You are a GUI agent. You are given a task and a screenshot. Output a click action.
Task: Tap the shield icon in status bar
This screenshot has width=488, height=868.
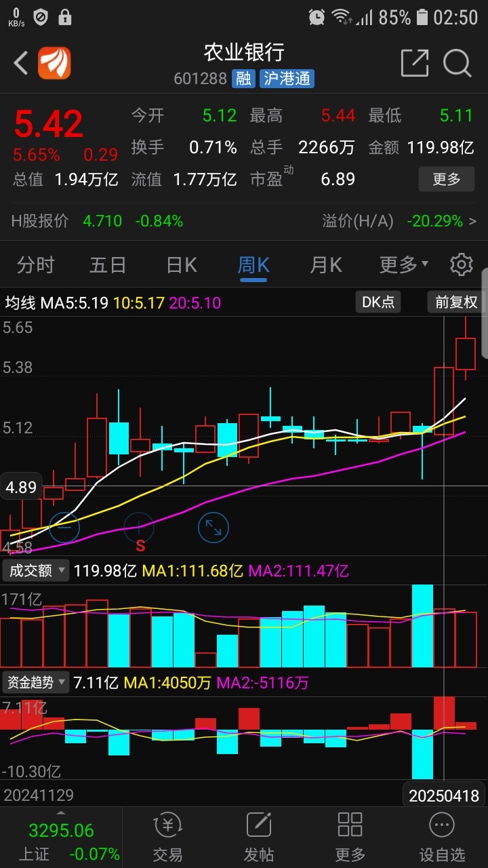(x=41, y=17)
